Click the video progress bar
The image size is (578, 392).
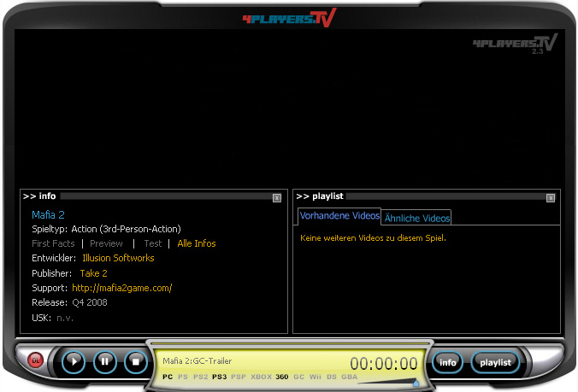click(290, 344)
